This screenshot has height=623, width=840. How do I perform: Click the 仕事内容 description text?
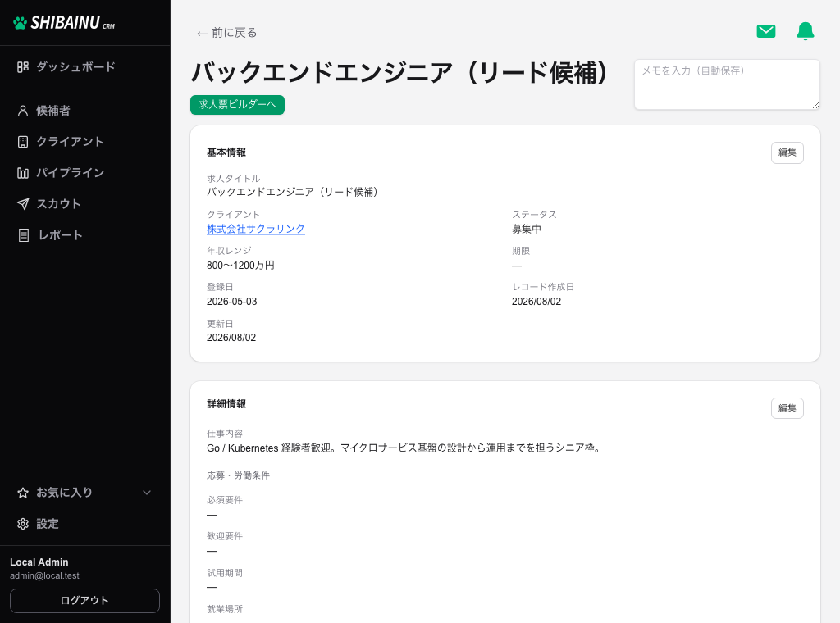404,448
